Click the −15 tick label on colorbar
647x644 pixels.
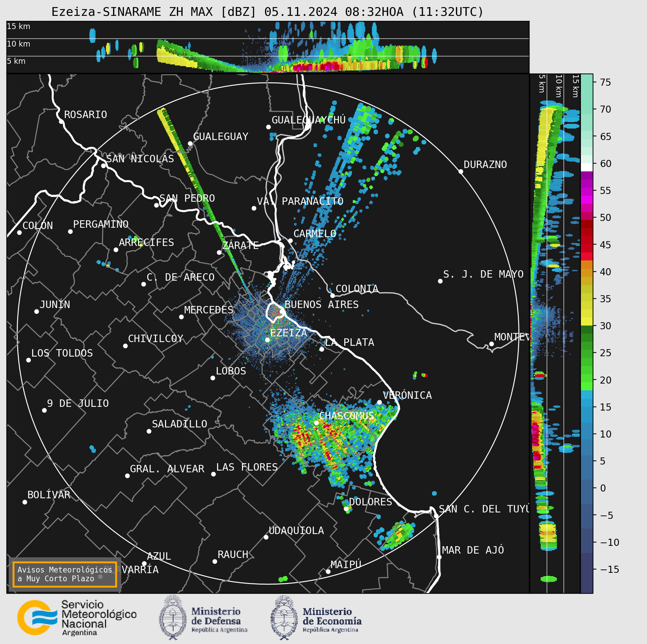[610, 569]
